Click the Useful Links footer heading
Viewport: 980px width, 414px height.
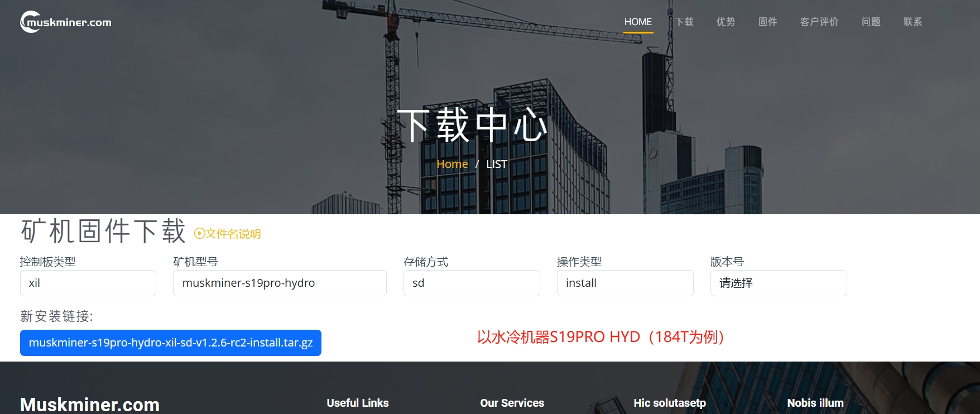click(358, 403)
